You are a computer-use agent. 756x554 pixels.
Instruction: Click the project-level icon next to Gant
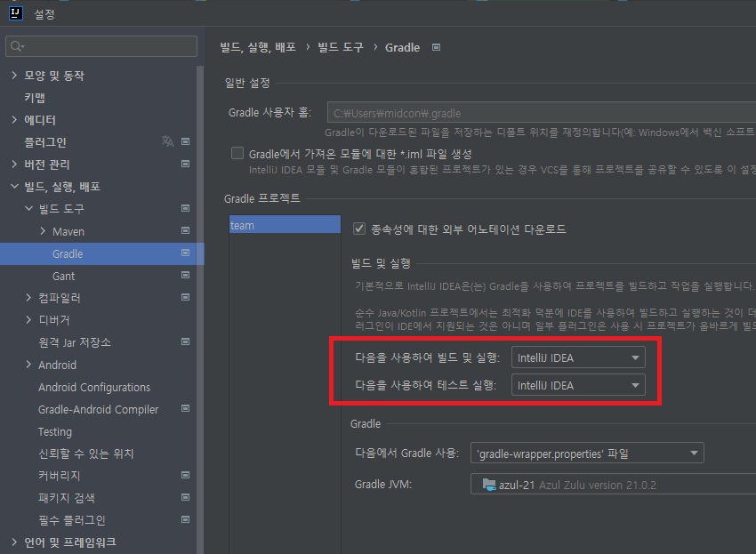185,275
